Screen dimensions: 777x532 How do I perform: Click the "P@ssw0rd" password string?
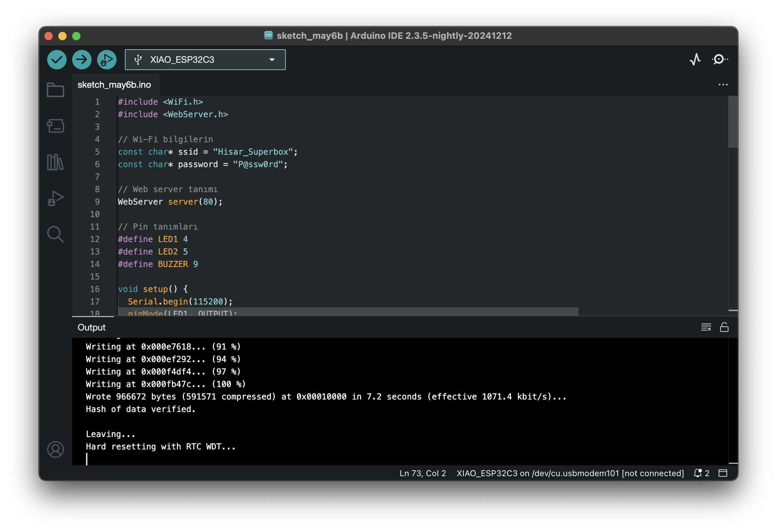pos(258,164)
